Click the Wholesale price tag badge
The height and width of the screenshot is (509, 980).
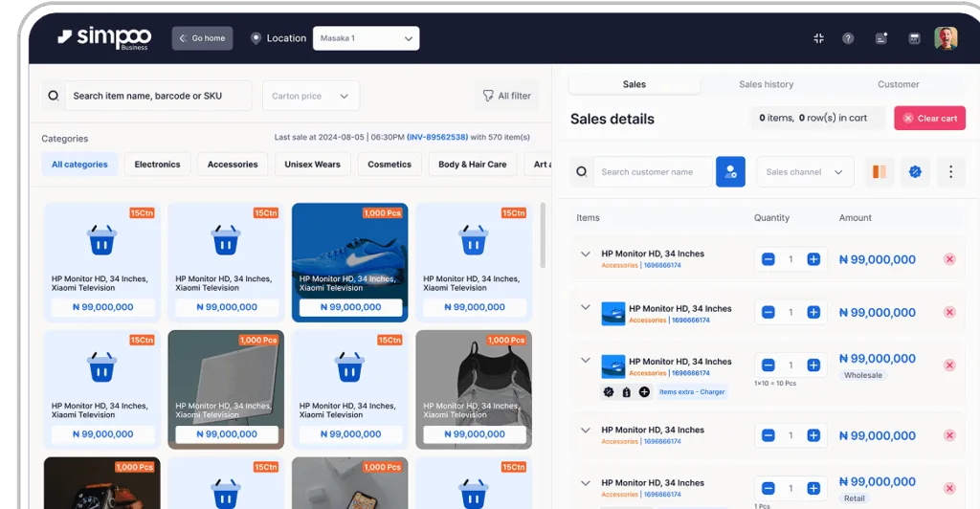[x=863, y=375]
